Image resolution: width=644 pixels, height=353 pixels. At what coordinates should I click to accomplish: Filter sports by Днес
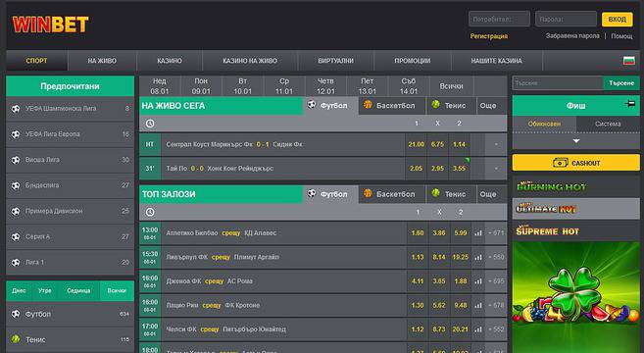[x=19, y=290]
